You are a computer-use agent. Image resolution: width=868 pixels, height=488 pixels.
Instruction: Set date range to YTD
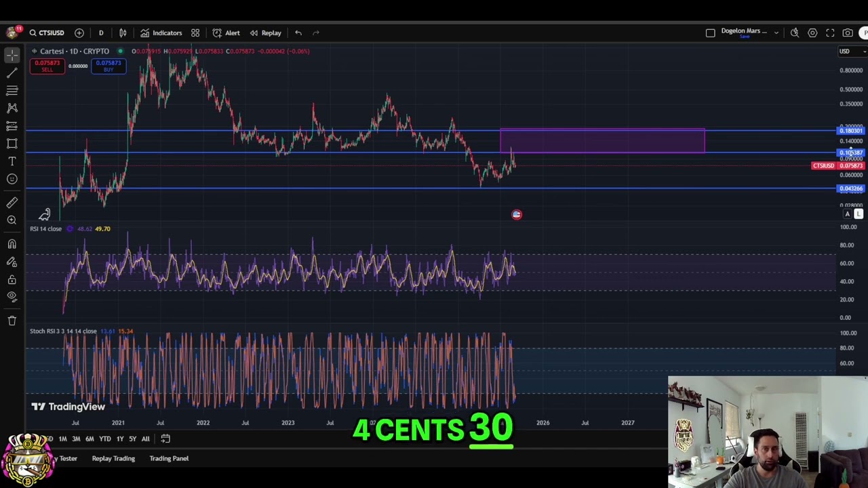click(105, 439)
